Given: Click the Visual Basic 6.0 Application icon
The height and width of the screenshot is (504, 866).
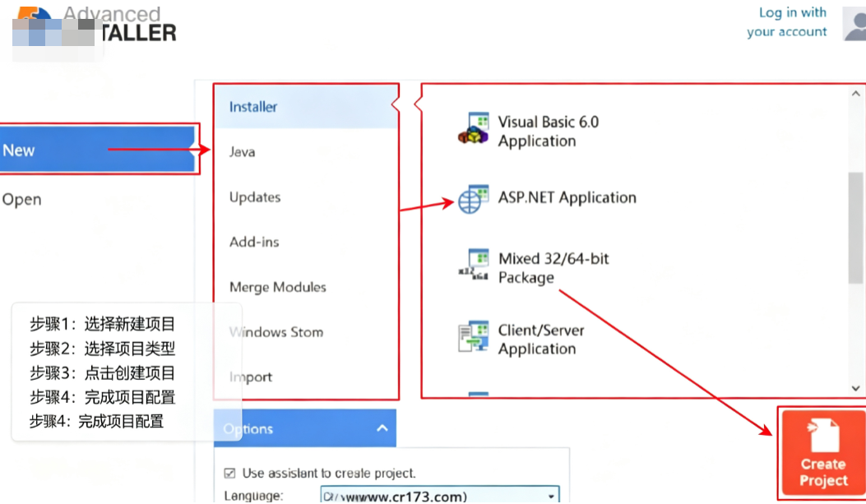Looking at the screenshot, I should 474,128.
